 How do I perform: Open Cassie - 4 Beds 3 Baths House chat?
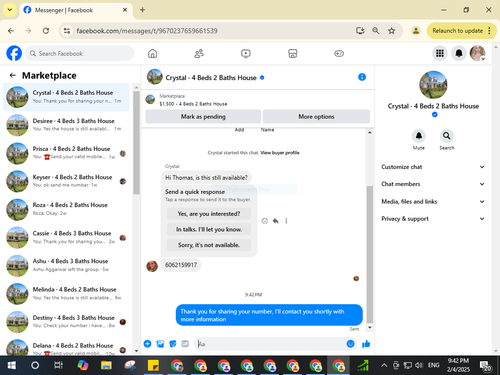pyautogui.click(x=67, y=237)
